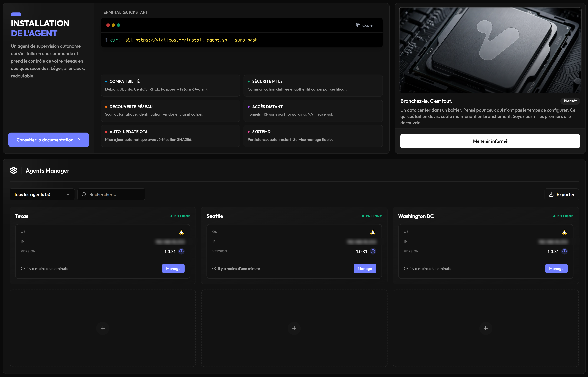The height and width of the screenshot is (377, 588).
Task: Click the Linux penguin icon on Seattle card
Action: (x=373, y=232)
